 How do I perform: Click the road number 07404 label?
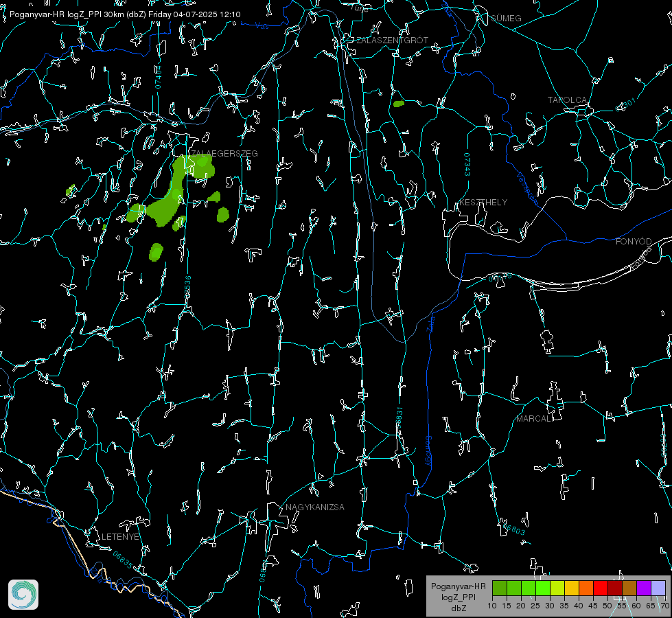[x=159, y=77]
